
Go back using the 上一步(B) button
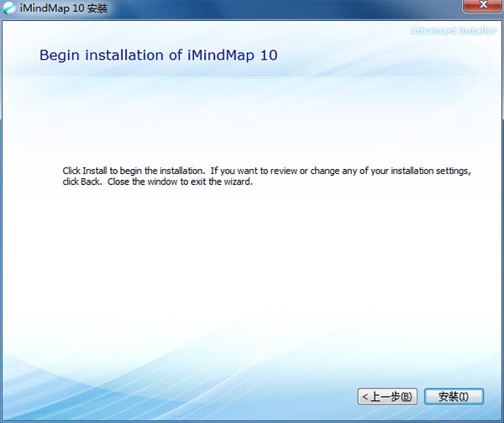[386, 396]
